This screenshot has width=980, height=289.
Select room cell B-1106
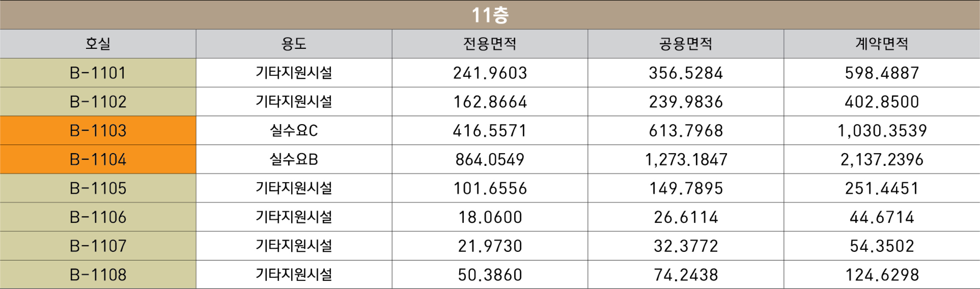tap(98, 217)
